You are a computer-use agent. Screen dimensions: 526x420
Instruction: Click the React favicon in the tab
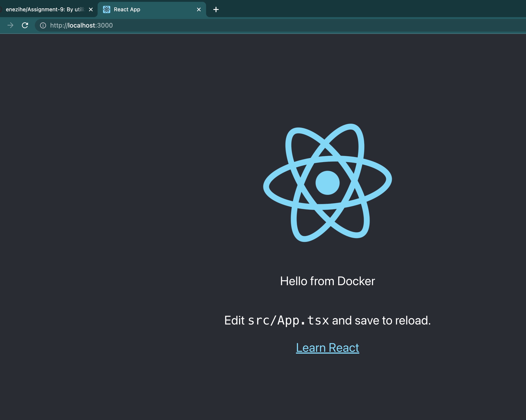(107, 9)
